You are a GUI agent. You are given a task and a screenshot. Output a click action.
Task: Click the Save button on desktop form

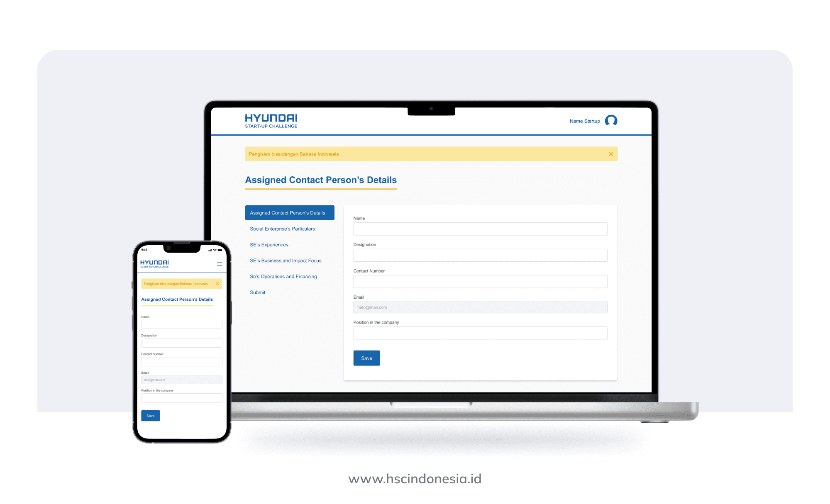pos(366,358)
